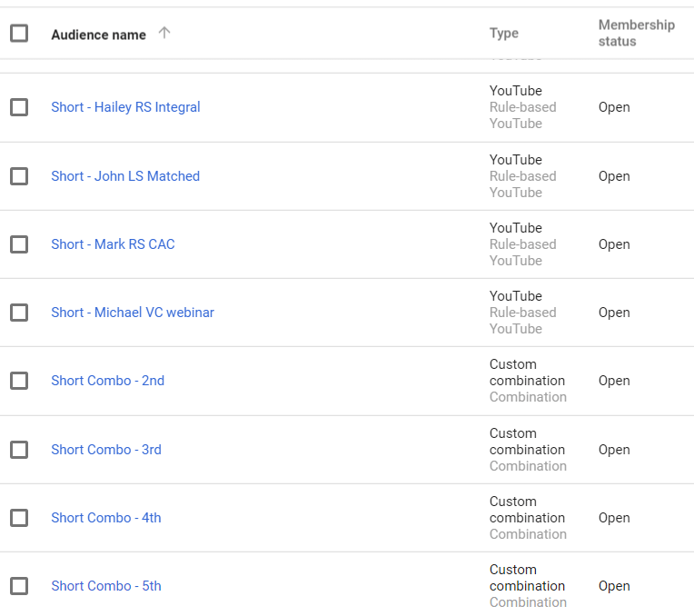Click the Short Combo - 5th link
The image size is (694, 616).
click(106, 586)
